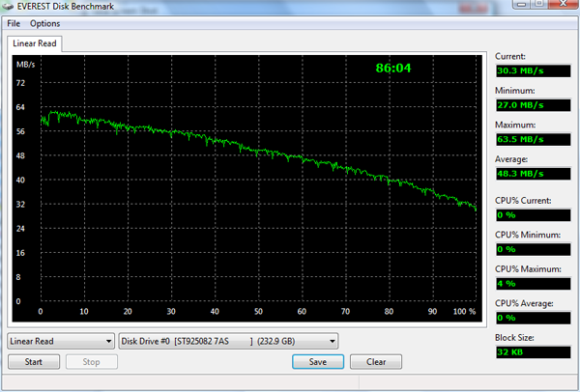The width and height of the screenshot is (580, 392).
Task: Click the Save button
Action: click(317, 362)
